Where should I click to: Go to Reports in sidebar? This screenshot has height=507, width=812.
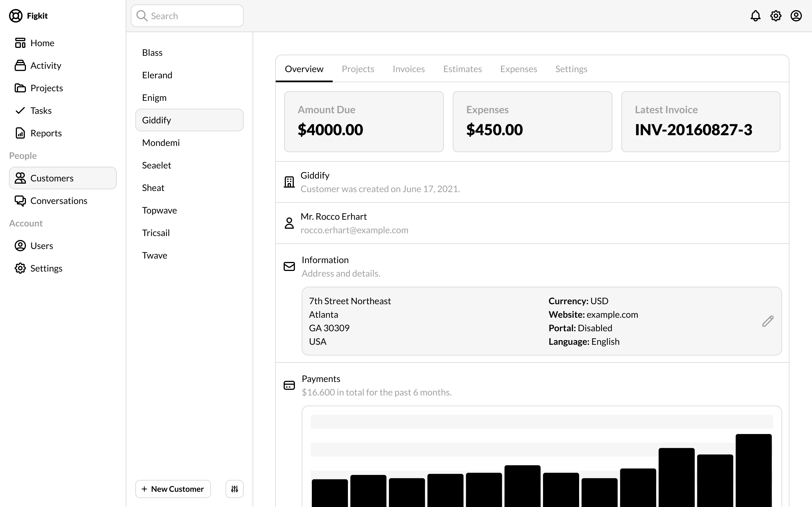click(46, 133)
